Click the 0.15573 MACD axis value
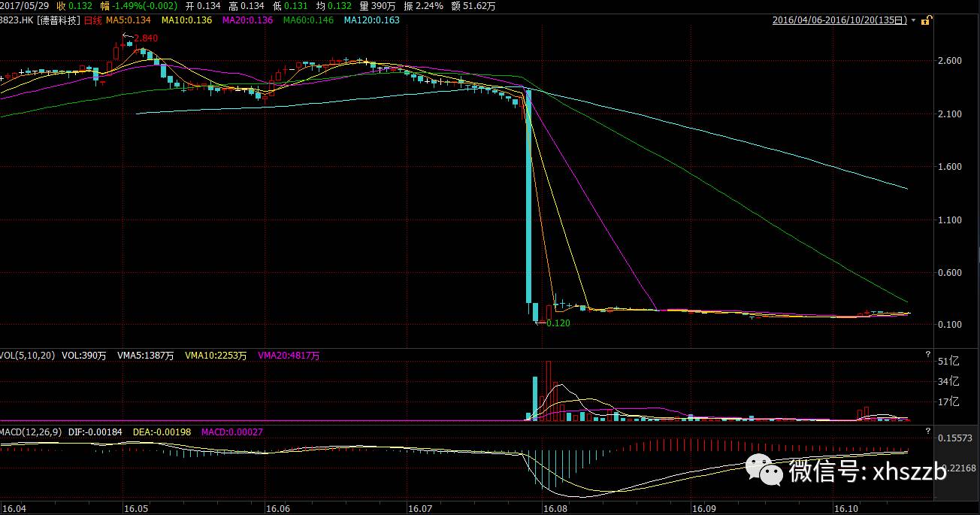 (955, 438)
